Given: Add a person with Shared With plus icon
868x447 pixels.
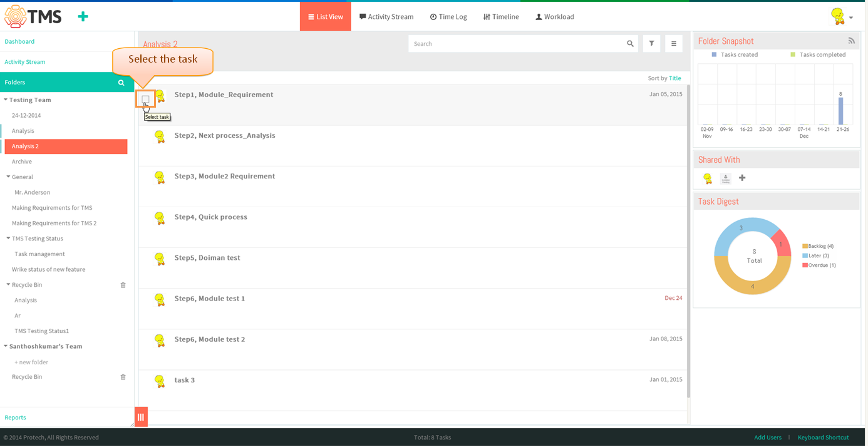Looking at the screenshot, I should [x=742, y=178].
